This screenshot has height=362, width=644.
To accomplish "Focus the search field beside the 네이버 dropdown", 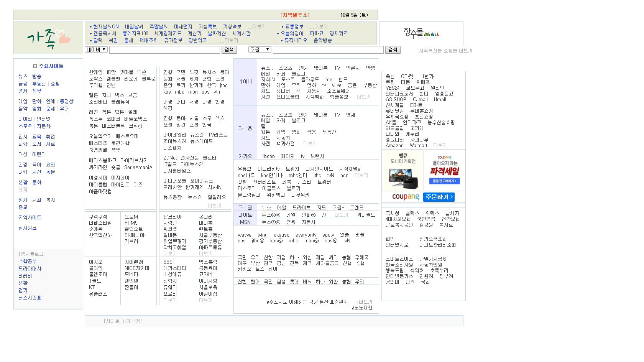I will point(164,50).
